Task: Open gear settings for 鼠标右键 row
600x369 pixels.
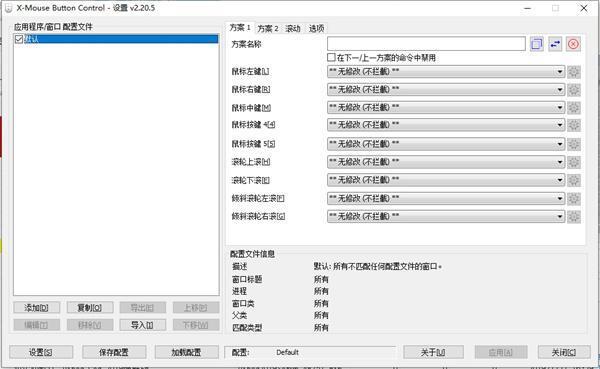Action: point(574,90)
